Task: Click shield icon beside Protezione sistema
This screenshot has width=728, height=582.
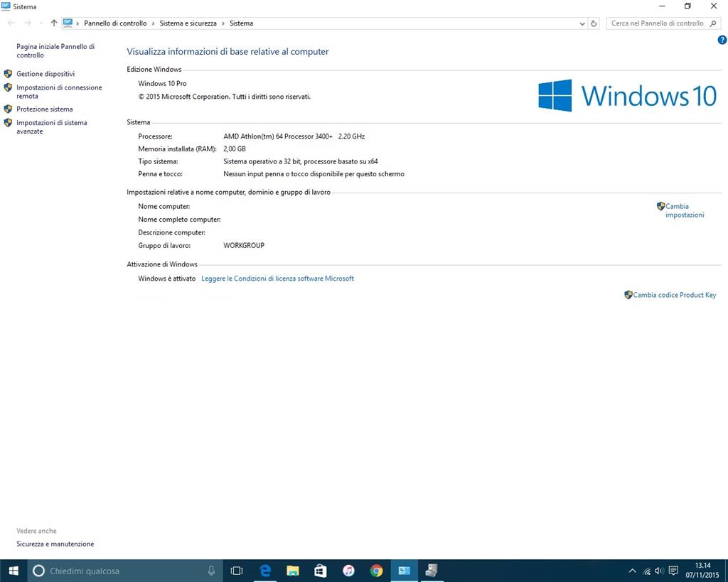Action: [x=8, y=109]
